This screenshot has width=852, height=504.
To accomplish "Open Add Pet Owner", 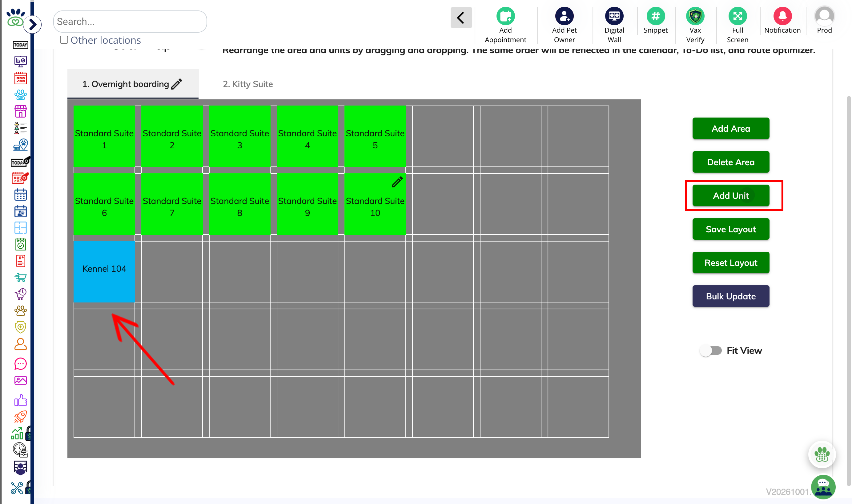I will (564, 16).
